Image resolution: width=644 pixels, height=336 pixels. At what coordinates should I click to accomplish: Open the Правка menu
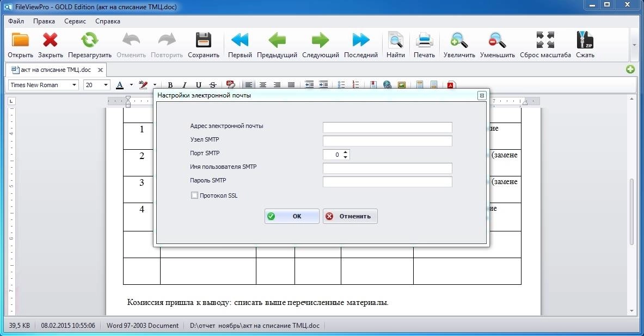click(44, 21)
